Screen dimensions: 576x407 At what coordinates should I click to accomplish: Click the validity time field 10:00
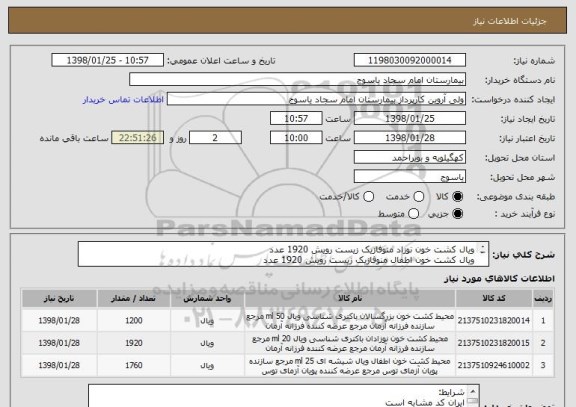tap(296, 138)
